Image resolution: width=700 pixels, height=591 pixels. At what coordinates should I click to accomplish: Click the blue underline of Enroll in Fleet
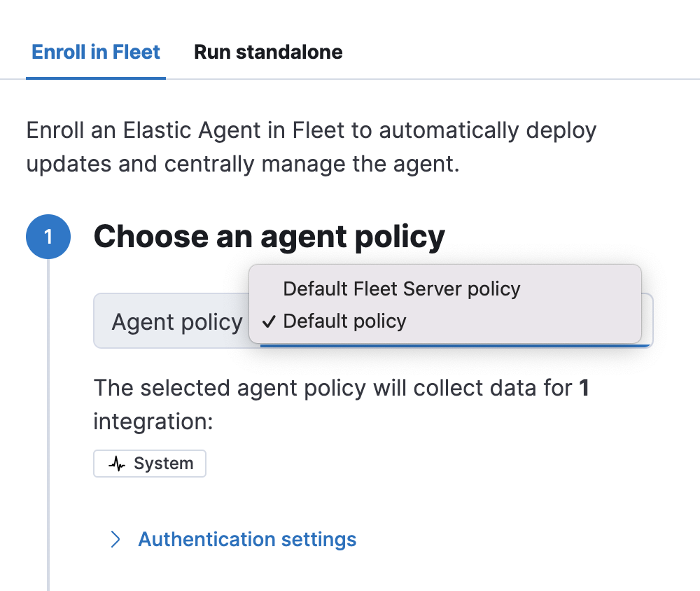coord(95,78)
